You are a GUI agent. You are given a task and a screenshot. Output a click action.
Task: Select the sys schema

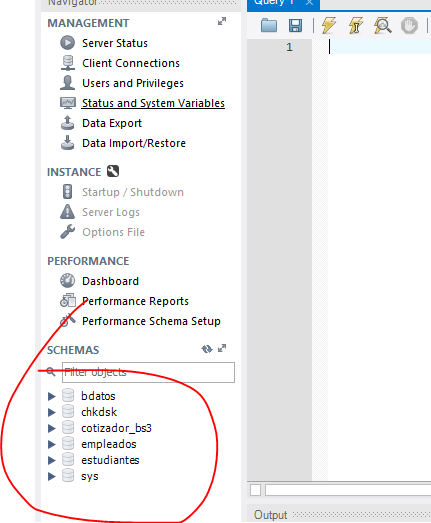coord(90,476)
